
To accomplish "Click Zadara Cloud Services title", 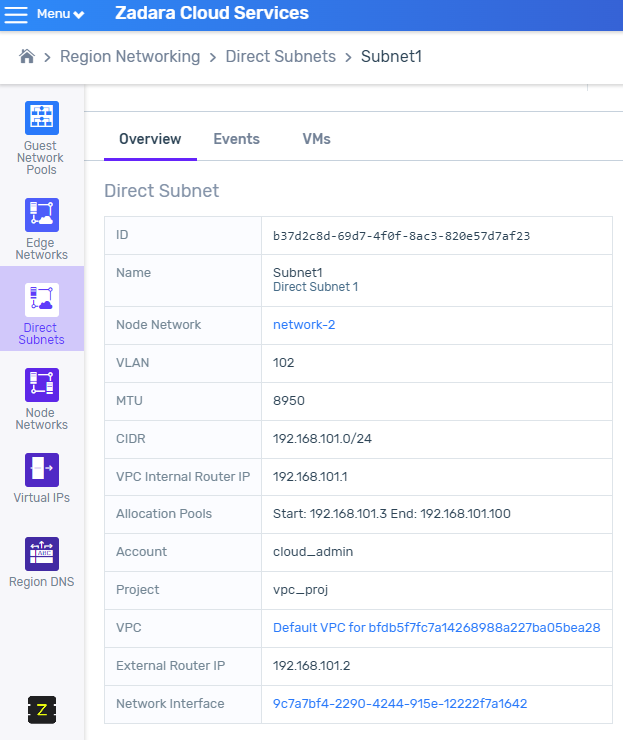I will (x=212, y=13).
